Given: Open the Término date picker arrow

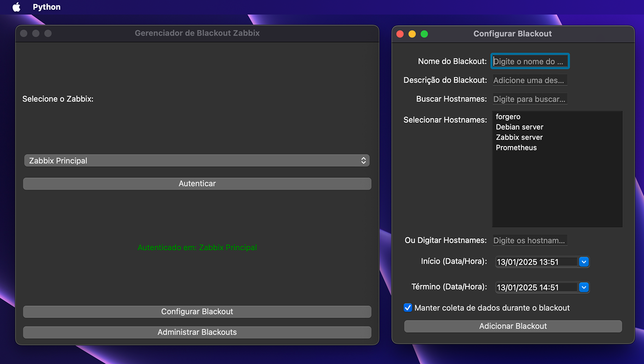Looking at the screenshot, I should 583,287.
